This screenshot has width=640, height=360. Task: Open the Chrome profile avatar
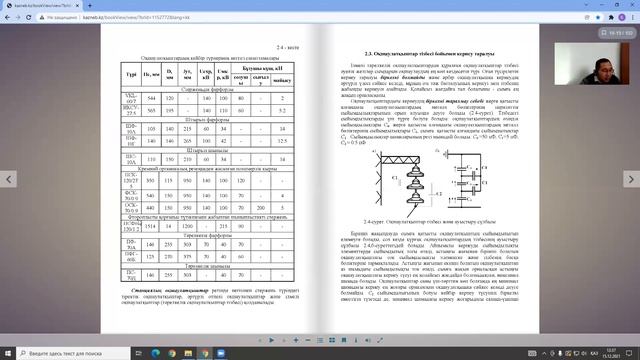click(622, 17)
